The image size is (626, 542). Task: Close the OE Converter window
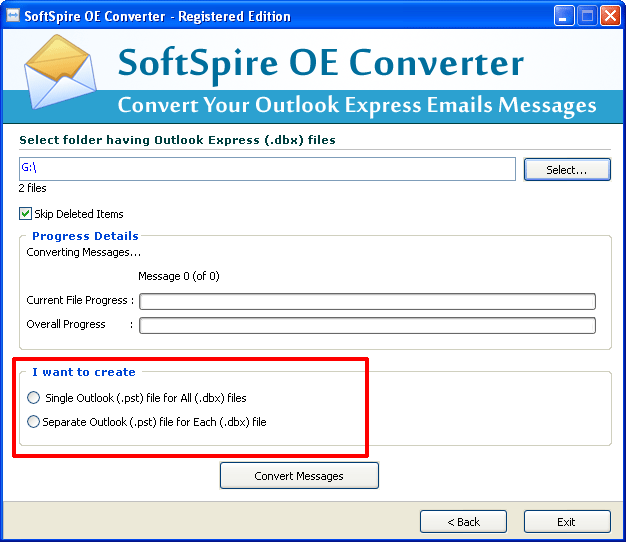point(610,16)
